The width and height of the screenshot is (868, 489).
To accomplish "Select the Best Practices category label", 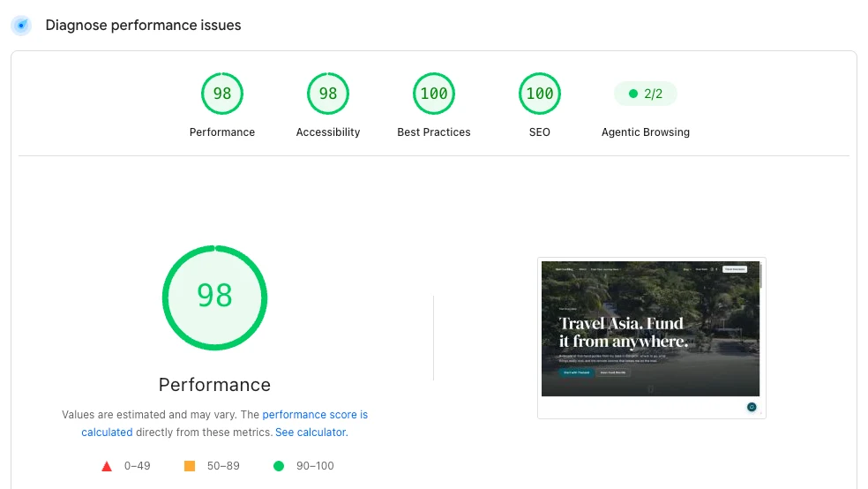I will pos(433,132).
